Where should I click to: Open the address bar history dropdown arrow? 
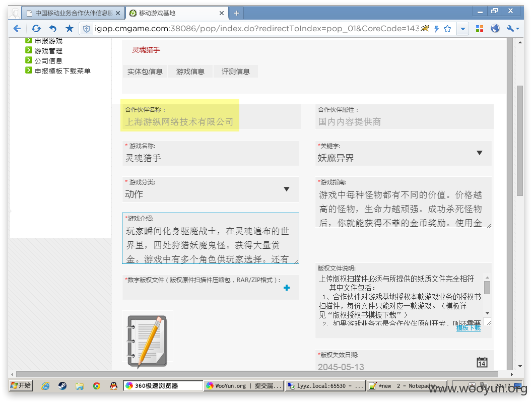tap(463, 29)
